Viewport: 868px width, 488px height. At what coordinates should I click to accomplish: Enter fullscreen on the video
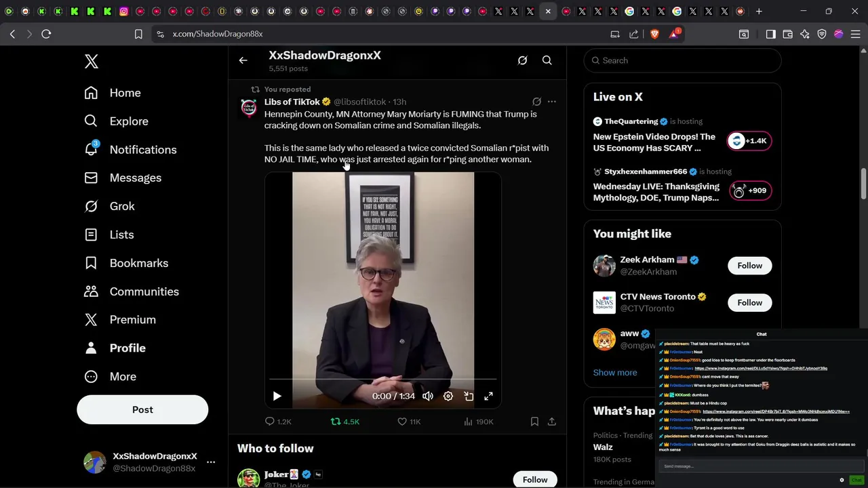pyautogui.click(x=488, y=396)
